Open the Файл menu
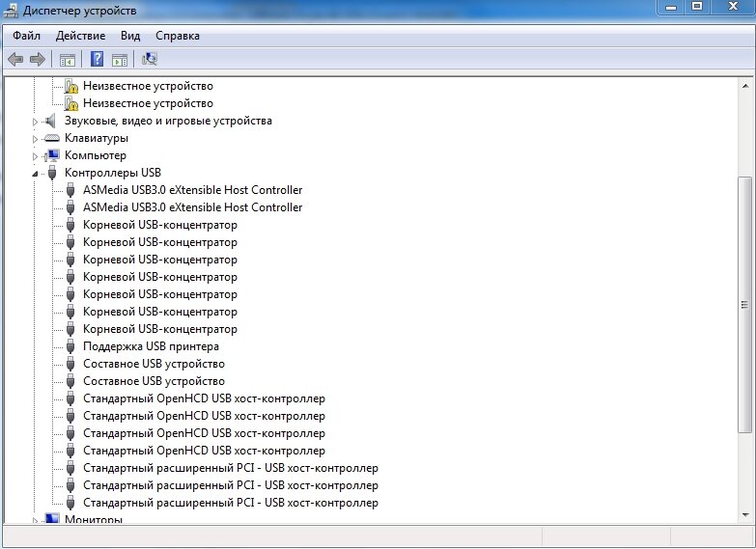Image resolution: width=756 pixels, height=549 pixels. click(x=26, y=36)
